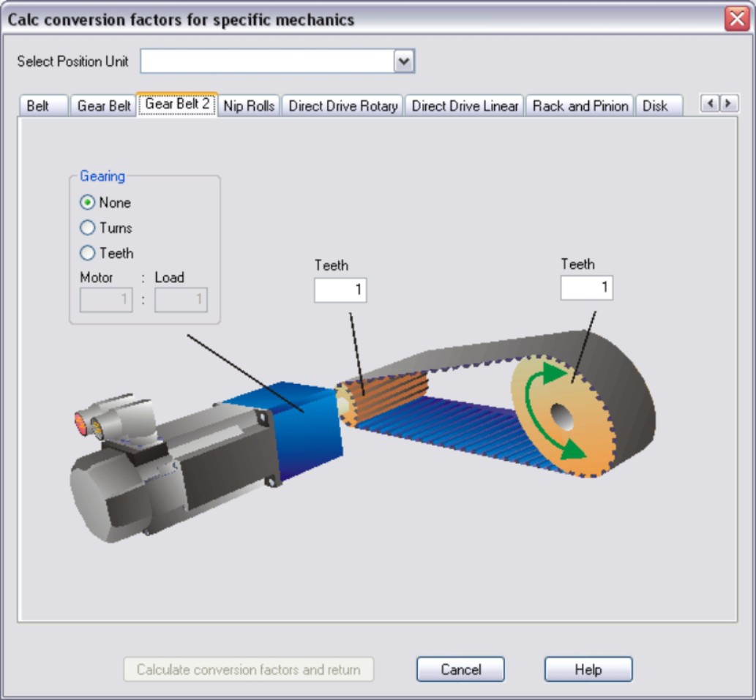Viewport: 756px width, 700px height.
Task: Click the Select Position Unit combo box field
Action: [267, 62]
